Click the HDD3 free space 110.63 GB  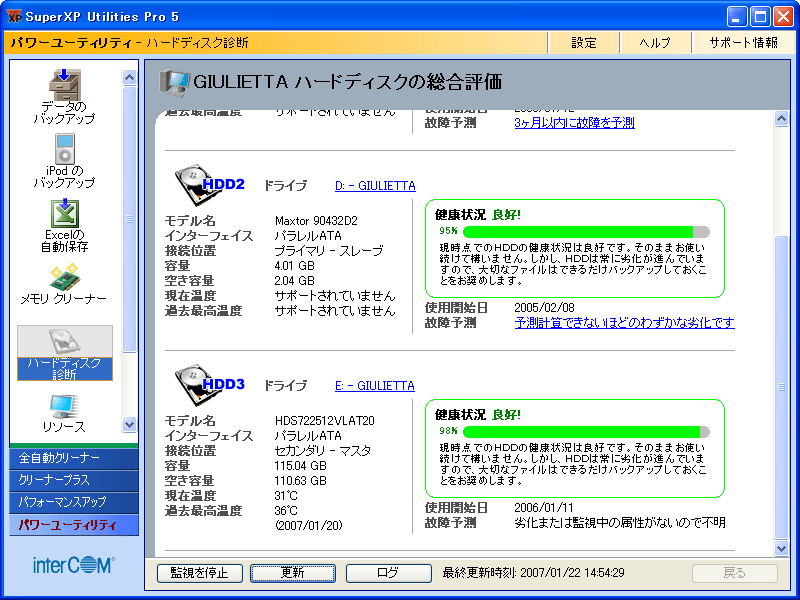click(x=301, y=481)
